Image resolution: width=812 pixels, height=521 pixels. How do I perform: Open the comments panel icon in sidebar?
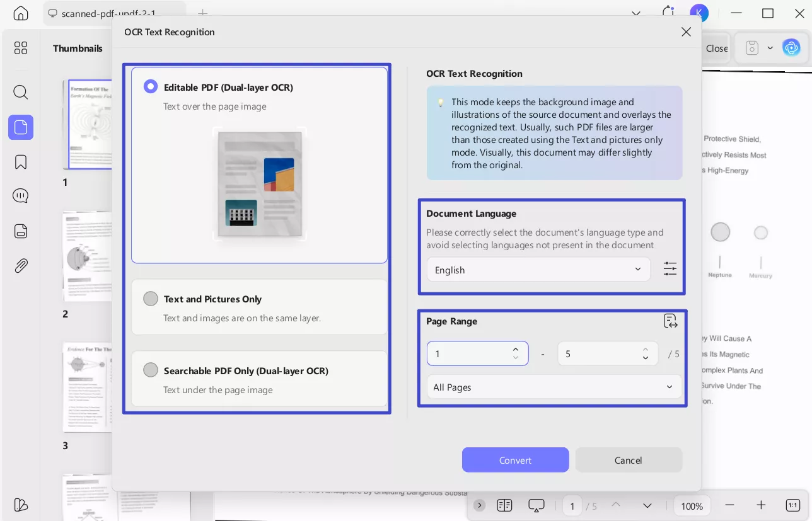pos(21,196)
